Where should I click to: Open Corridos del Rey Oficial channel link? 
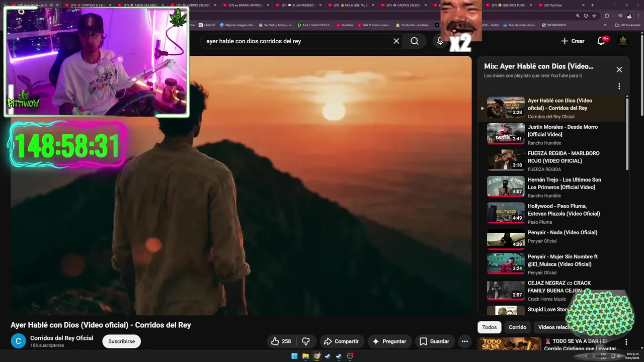61,338
